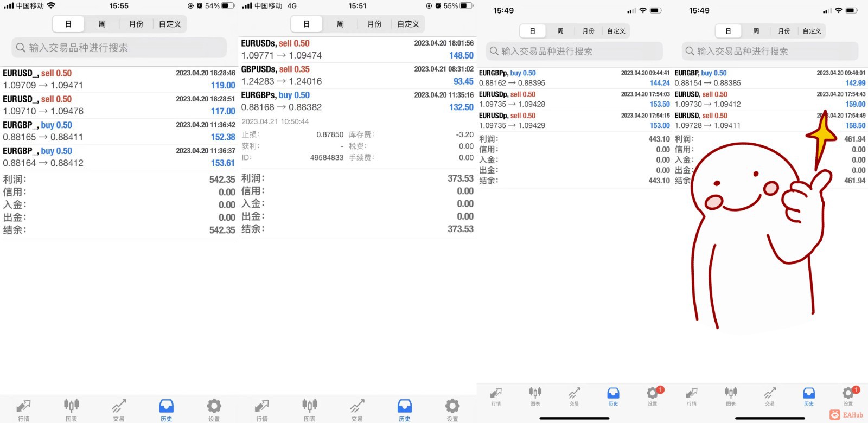Select the 日 tab in the 15:55 screen
Screen dimensions: 868x423
(x=68, y=24)
